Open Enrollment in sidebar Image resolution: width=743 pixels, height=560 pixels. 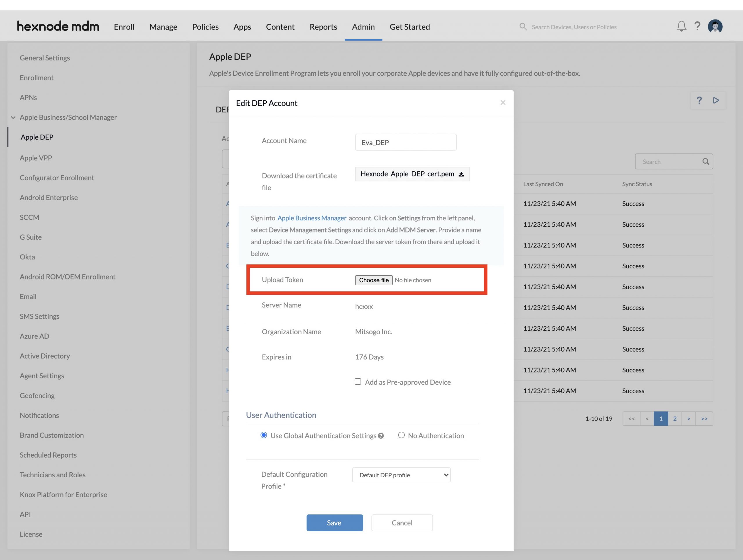(x=37, y=77)
